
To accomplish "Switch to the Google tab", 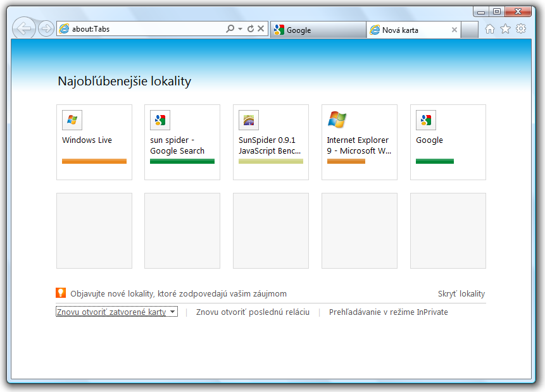I will click(x=318, y=30).
